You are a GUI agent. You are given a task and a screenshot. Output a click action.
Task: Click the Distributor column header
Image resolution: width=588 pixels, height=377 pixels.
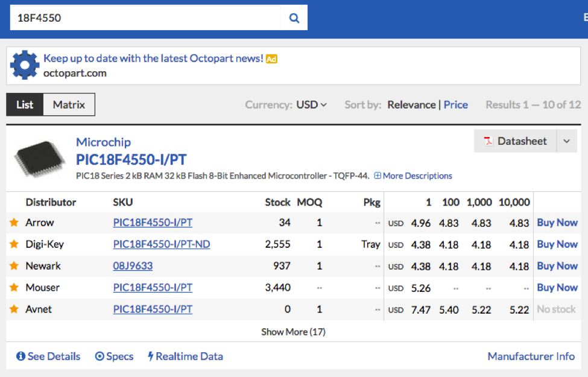point(51,202)
